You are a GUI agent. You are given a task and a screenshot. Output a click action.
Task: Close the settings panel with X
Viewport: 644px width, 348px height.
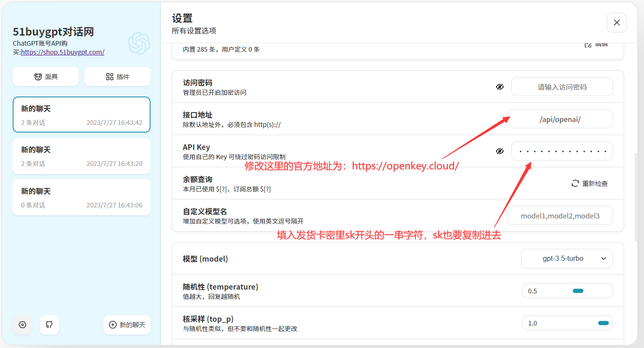[616, 22]
